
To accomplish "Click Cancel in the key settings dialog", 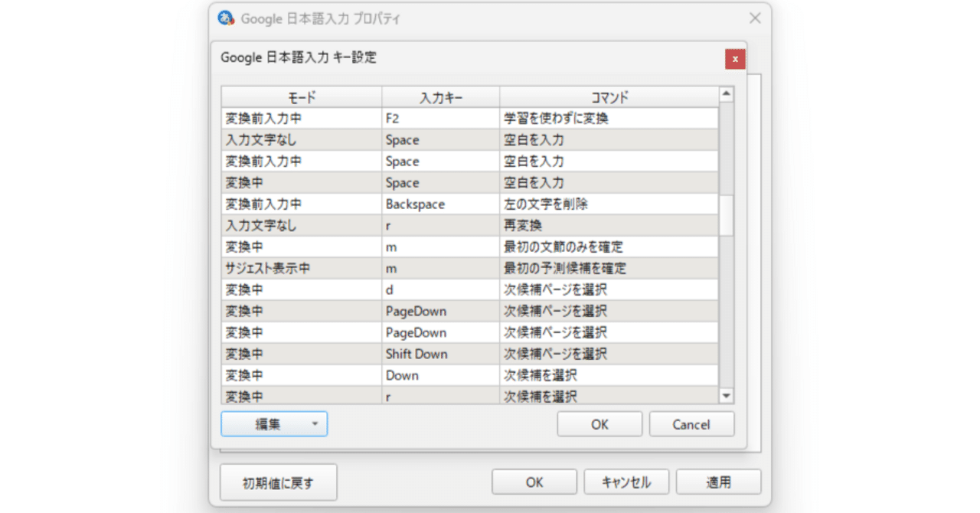I will pyautogui.click(x=691, y=423).
